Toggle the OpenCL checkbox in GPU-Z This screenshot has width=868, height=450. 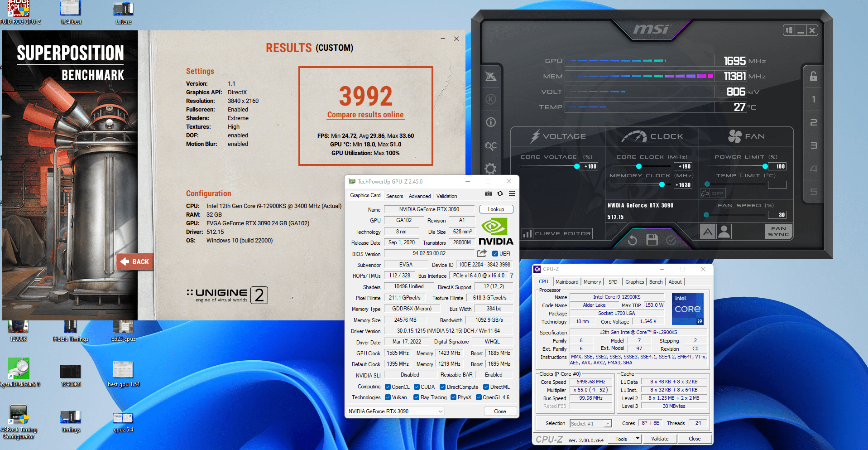388,387
